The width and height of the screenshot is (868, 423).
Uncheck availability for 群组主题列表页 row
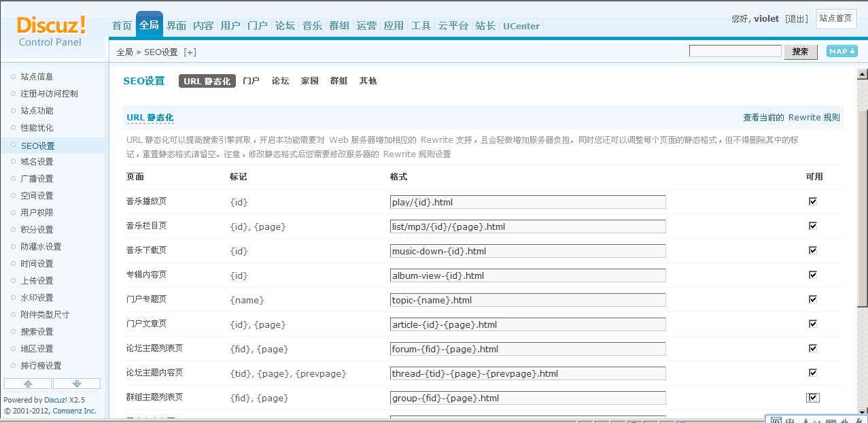click(813, 397)
